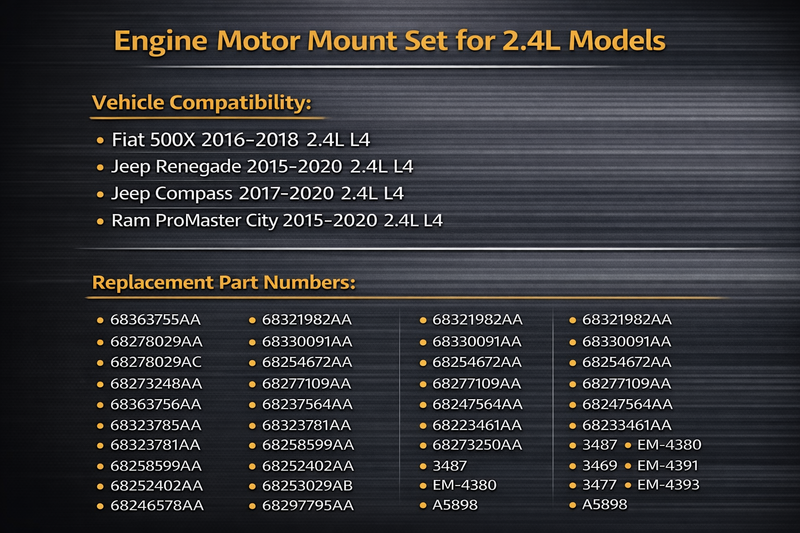Click part number EM-4391
This screenshot has width=800, height=533.
[x=667, y=466]
